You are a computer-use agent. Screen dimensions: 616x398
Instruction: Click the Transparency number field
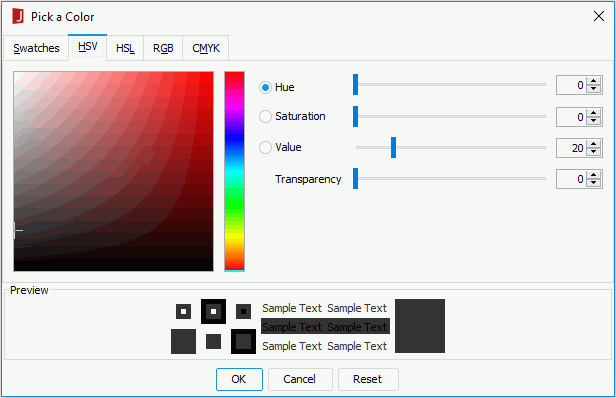(x=571, y=179)
